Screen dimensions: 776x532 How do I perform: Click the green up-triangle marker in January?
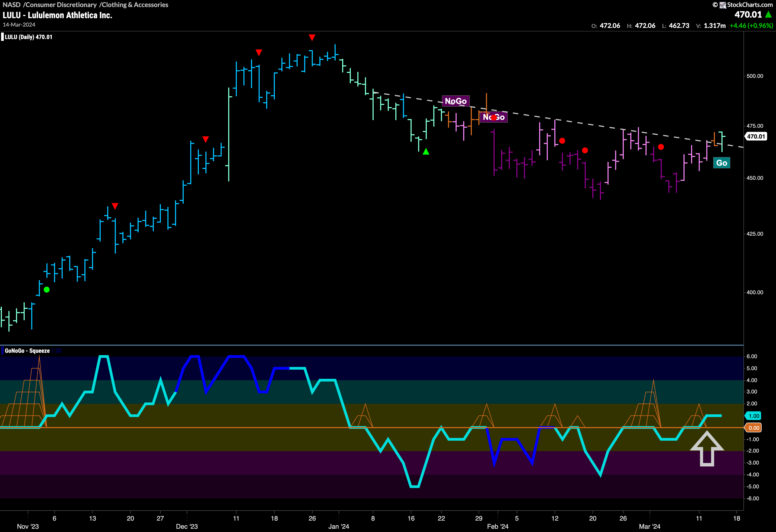[426, 152]
